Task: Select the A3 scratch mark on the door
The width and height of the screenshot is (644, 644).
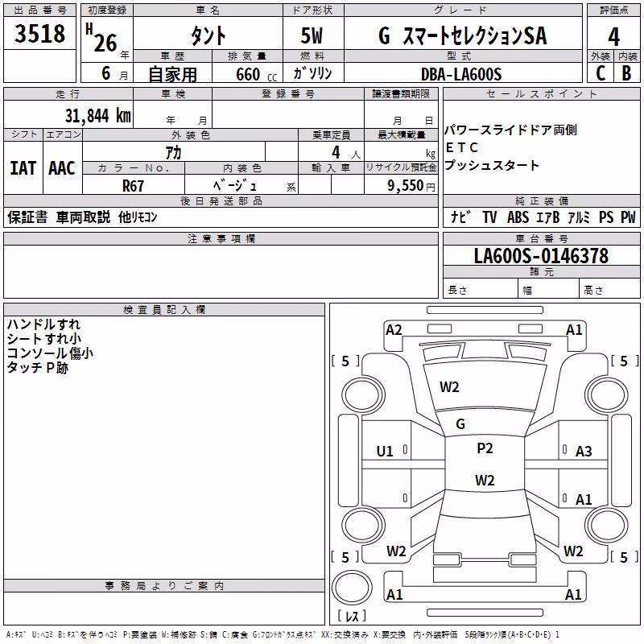Action: 584,452
